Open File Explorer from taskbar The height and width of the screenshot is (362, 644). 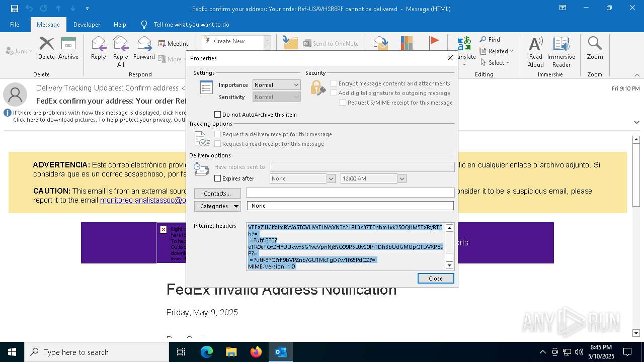pyautogui.click(x=231, y=352)
